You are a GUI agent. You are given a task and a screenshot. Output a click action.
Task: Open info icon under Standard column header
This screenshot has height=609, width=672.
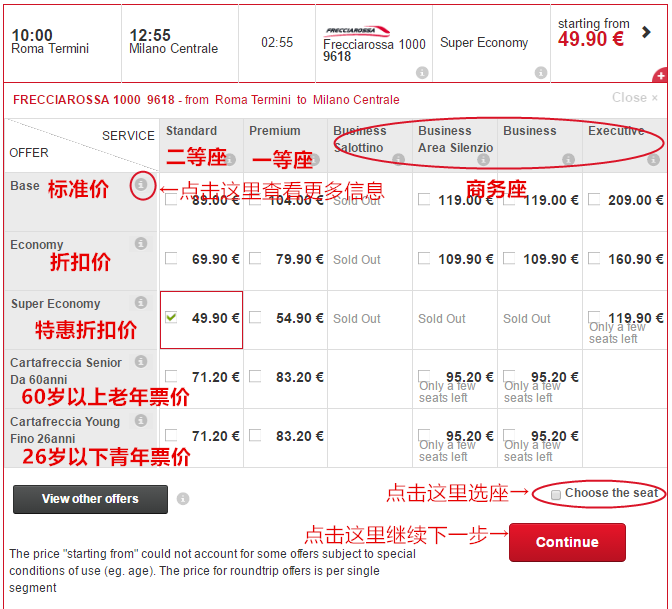pyautogui.click(x=230, y=160)
